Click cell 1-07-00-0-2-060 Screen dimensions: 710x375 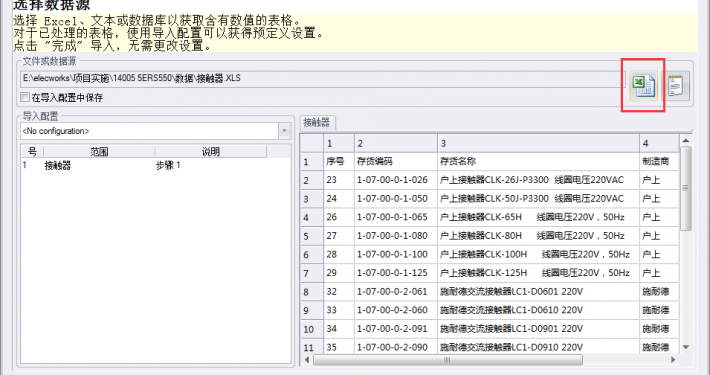coord(396,310)
